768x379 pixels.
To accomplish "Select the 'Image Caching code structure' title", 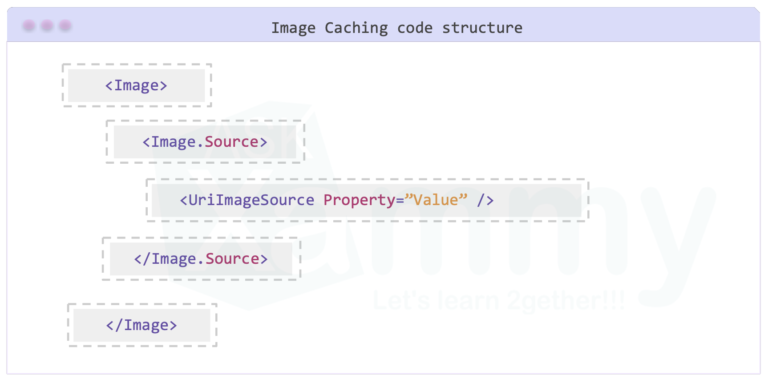I will 397,28.
